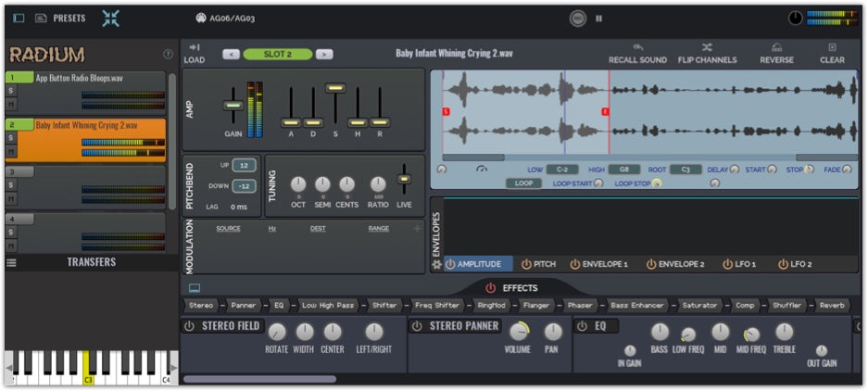The height and width of the screenshot is (391, 868).
Task: Click the Sustain (S) envelope fader
Action: coord(335,88)
